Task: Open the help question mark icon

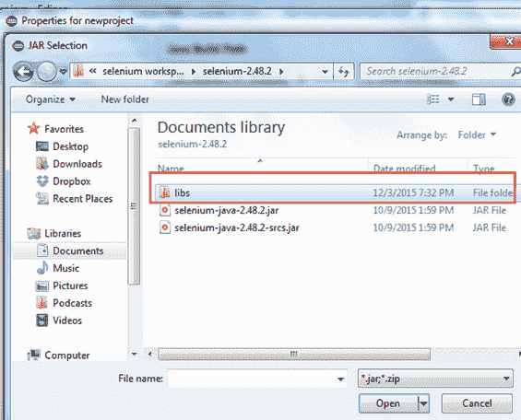Action: (508, 99)
